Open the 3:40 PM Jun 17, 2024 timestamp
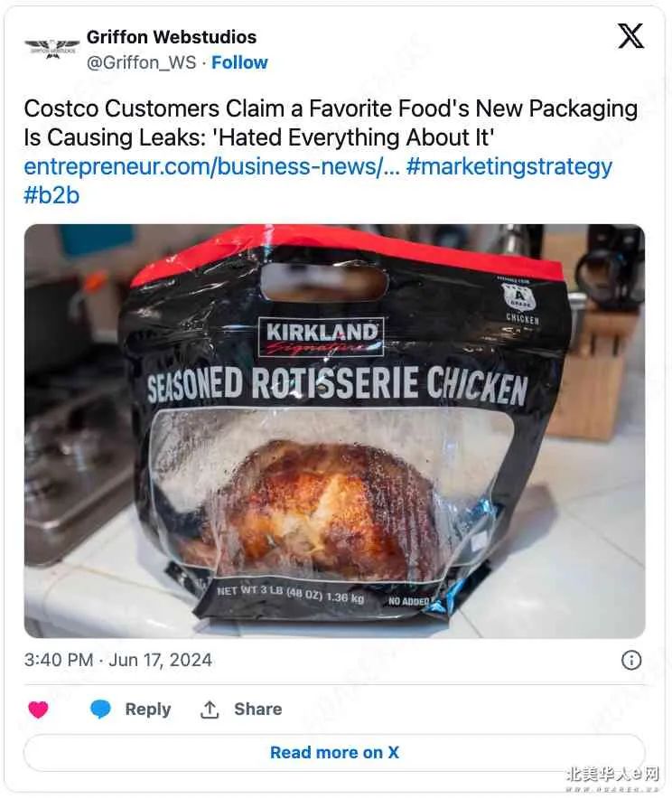672x799 pixels. [118, 660]
